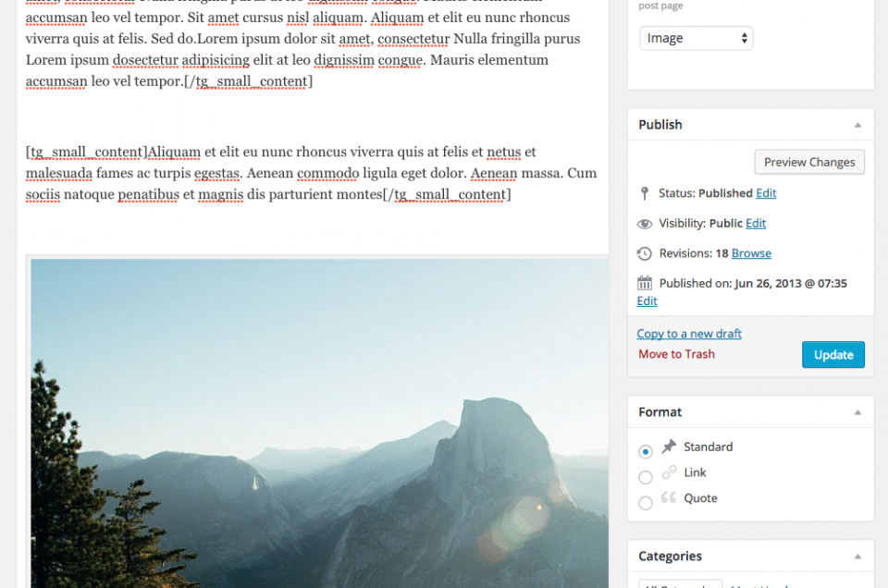Click the blue Update button
888x588 pixels.
[833, 355]
